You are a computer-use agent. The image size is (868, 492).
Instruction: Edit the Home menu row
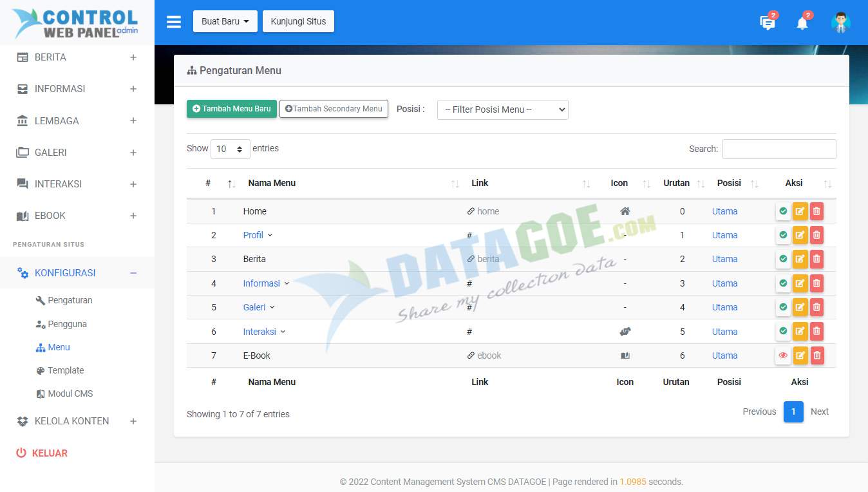pyautogui.click(x=800, y=211)
